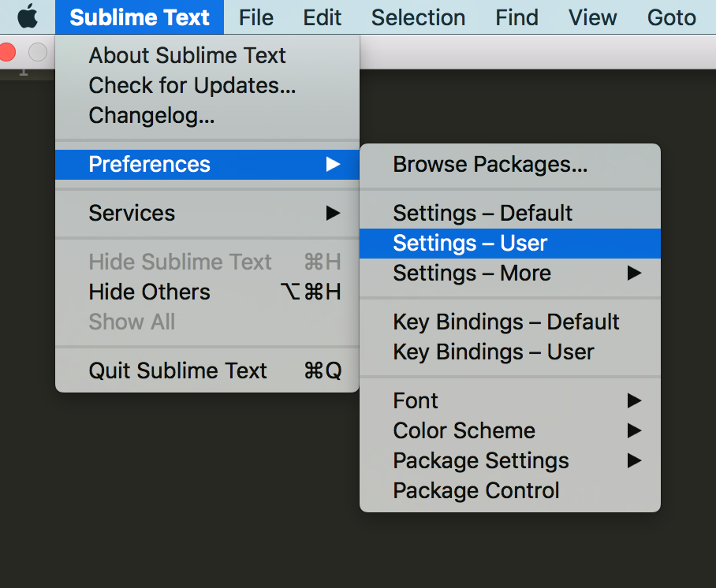Select About Sublime Text

[x=207, y=55]
